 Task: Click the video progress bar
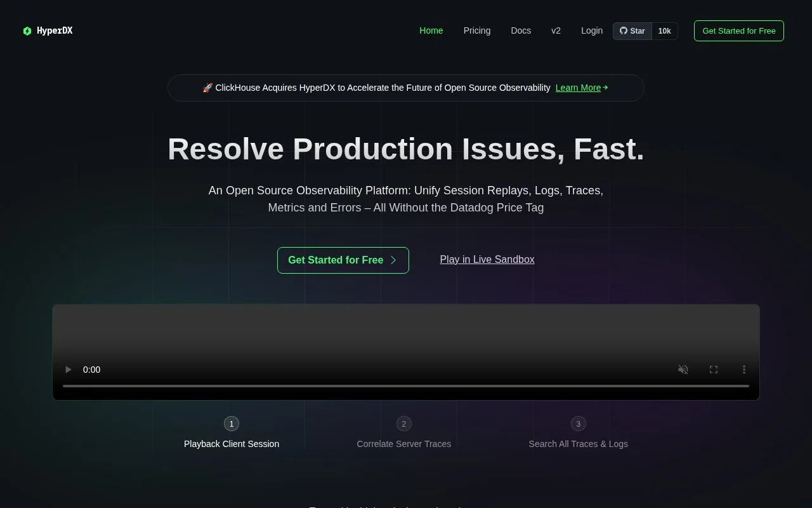406,385
